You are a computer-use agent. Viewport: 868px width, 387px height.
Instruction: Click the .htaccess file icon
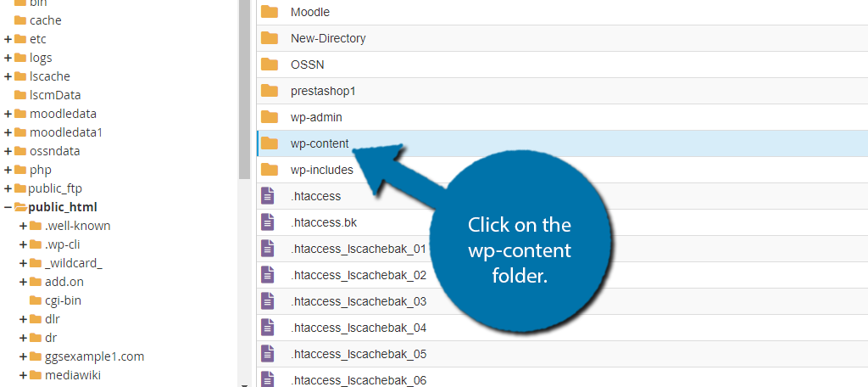click(x=268, y=196)
